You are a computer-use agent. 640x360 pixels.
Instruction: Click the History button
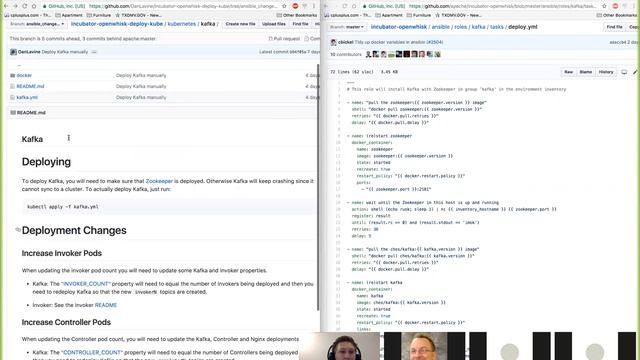[606, 72]
